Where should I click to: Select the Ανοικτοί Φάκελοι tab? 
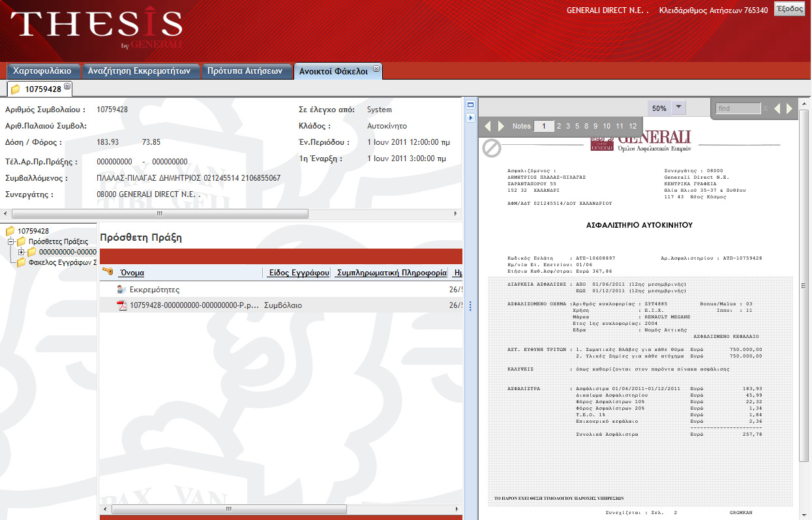333,71
